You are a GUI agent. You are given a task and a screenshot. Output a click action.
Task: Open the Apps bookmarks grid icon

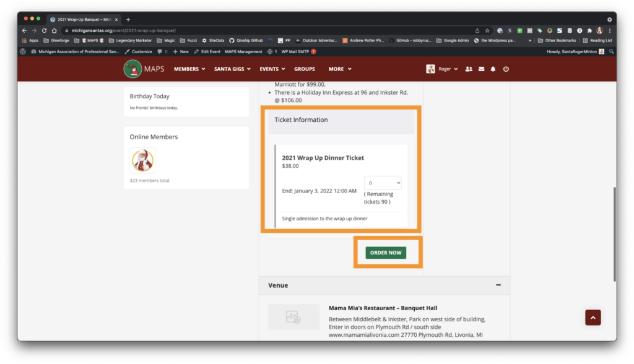click(24, 40)
